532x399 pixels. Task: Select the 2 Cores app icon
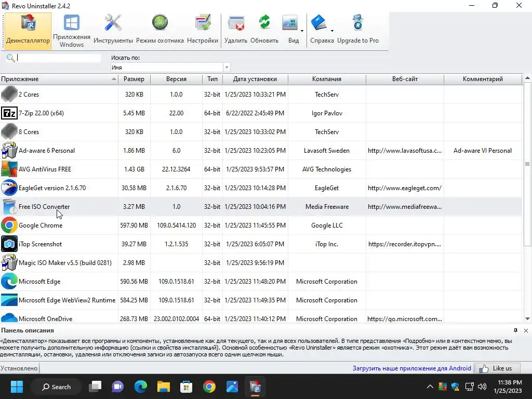[9, 95]
